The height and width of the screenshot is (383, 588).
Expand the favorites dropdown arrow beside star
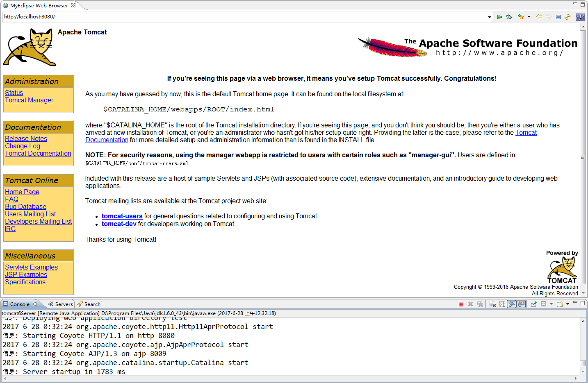coord(529,17)
